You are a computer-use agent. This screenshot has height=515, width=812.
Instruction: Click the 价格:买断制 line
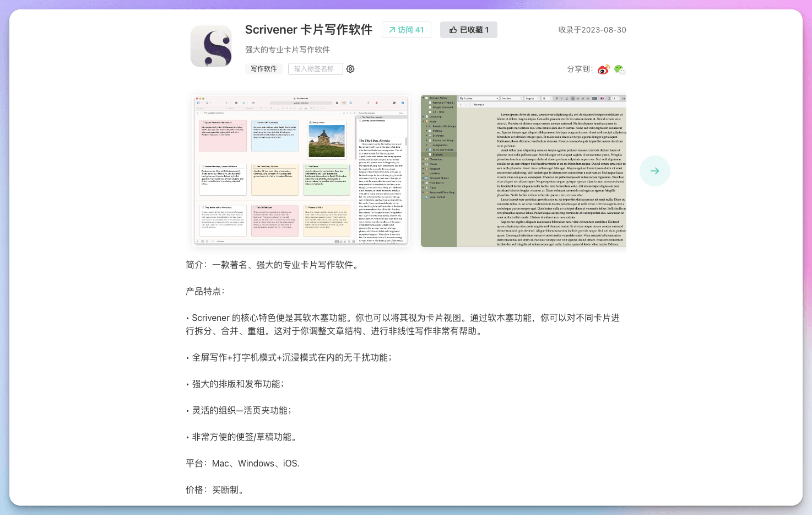pos(215,490)
